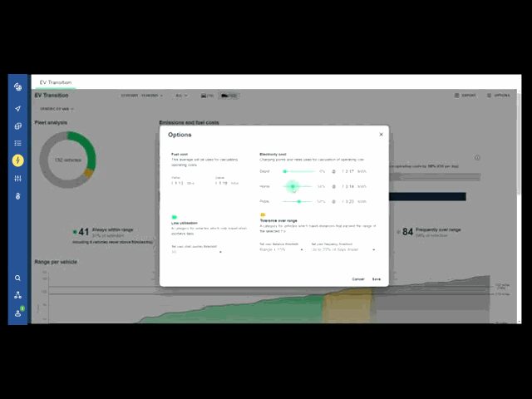This screenshot has height=399, width=532.
Task: Open the checklist icon in sidebar
Action: click(17, 143)
